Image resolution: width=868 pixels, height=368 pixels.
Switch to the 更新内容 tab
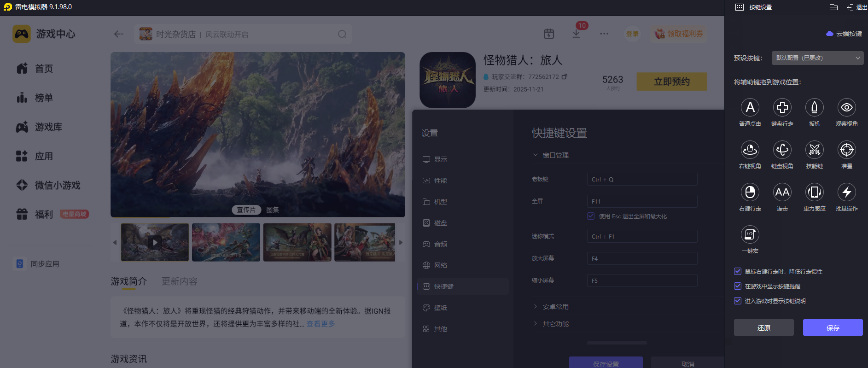click(x=180, y=281)
